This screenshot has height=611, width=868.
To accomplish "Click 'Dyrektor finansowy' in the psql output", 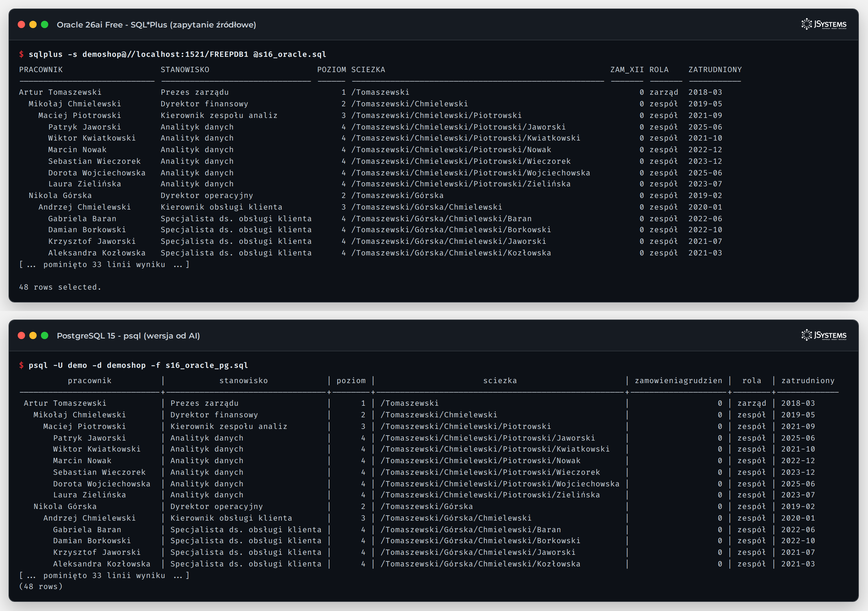I will click(214, 415).
